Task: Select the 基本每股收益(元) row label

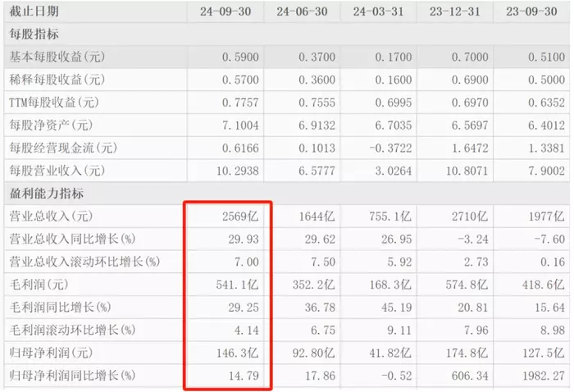Action: pyautogui.click(x=57, y=57)
